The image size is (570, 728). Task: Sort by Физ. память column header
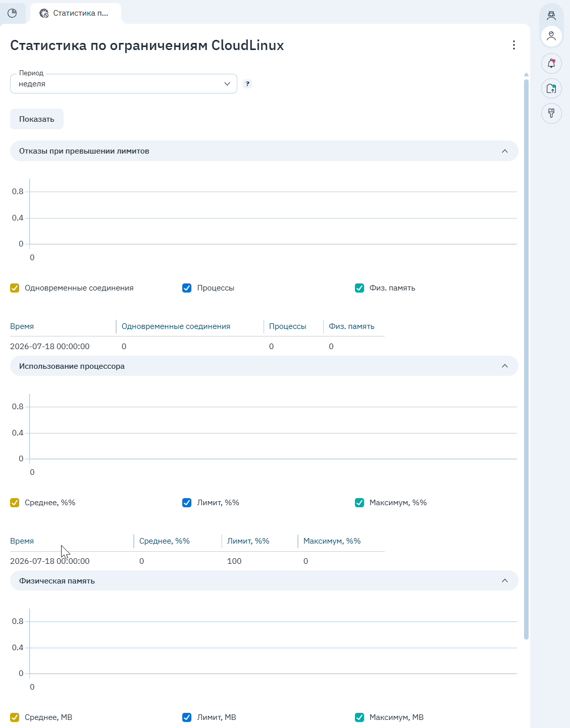[351, 326]
